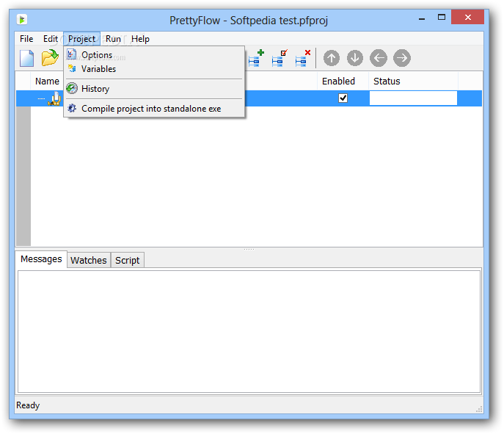Outdent step with the left arrow button
The height and width of the screenshot is (434, 504).
click(x=379, y=58)
